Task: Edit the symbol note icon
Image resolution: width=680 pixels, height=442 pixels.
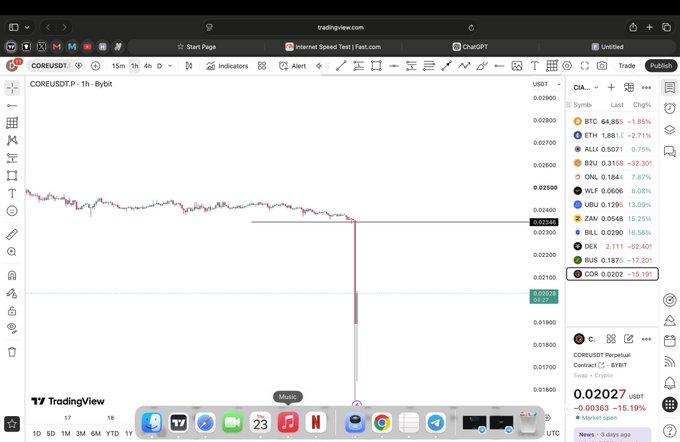Action: tap(628, 339)
